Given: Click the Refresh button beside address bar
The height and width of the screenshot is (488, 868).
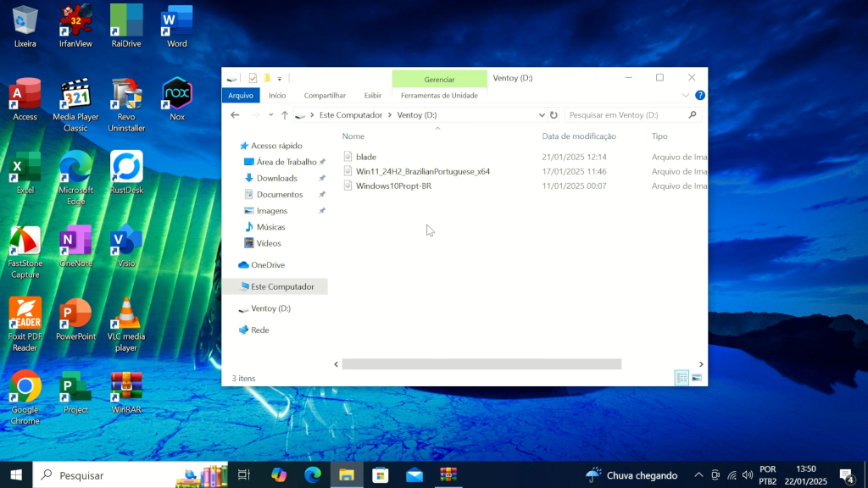Looking at the screenshot, I should [x=554, y=115].
